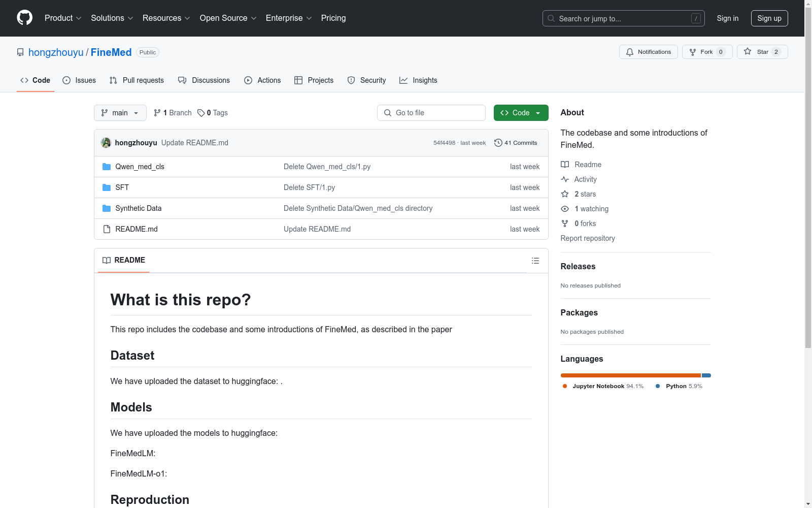Click the Sign in link

pos(728,18)
